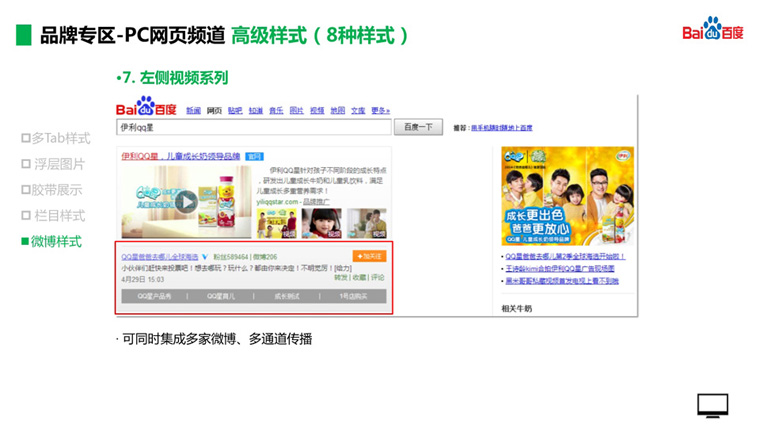The height and width of the screenshot is (428, 760).
Task: Click the filled 微博样式 checkbox
Action: (x=25, y=241)
